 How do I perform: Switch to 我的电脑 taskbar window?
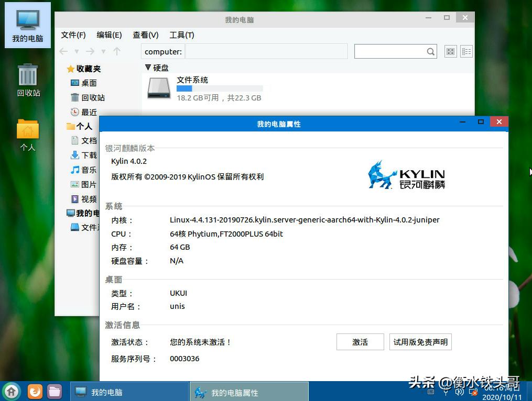click(129, 392)
